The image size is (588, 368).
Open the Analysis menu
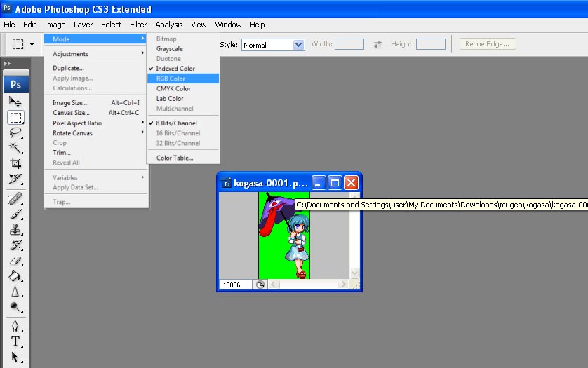pyautogui.click(x=168, y=25)
